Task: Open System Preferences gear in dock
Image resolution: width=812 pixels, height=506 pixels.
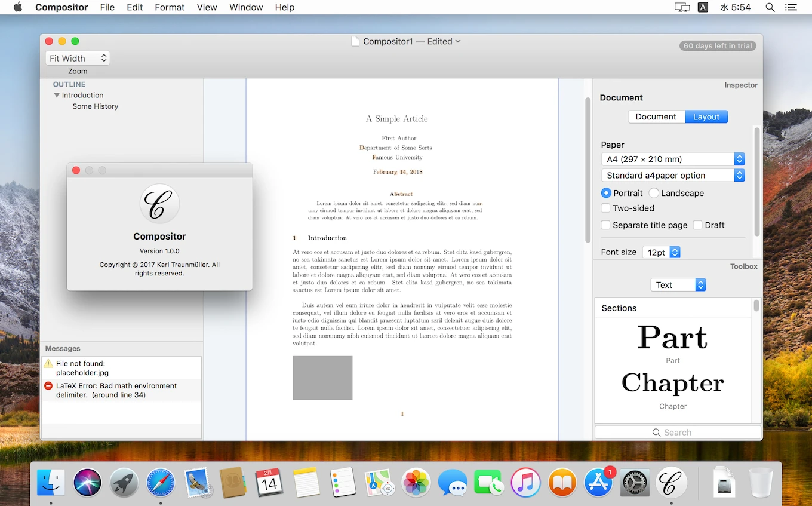Action: click(x=635, y=482)
